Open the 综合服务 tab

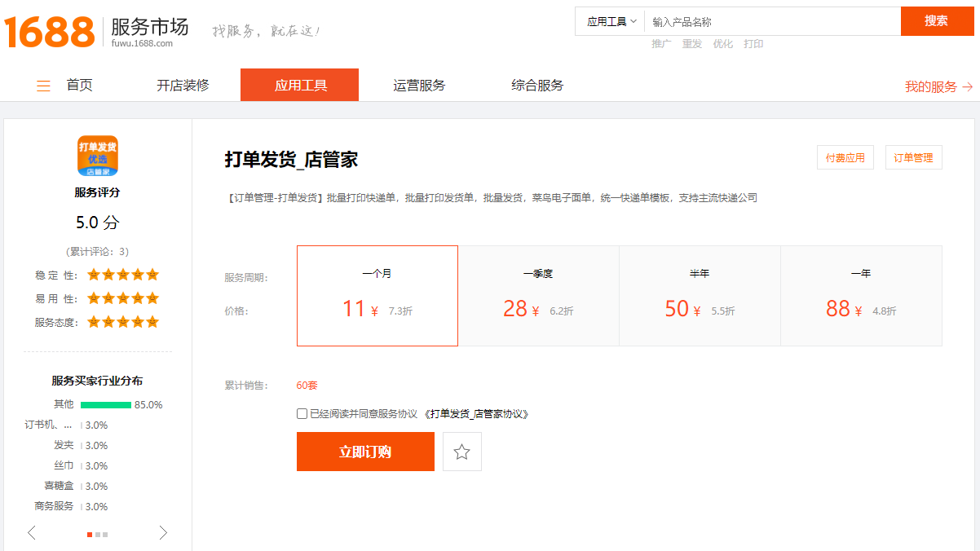click(x=537, y=86)
